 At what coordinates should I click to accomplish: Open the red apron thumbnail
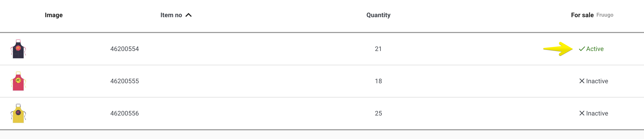coord(18,81)
